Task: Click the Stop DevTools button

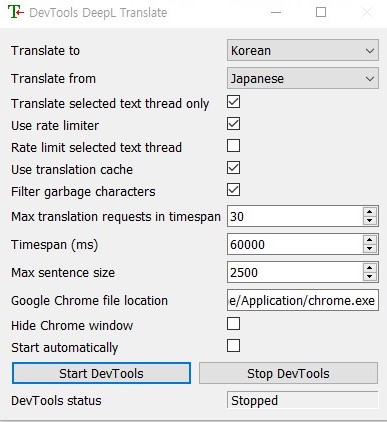Action: 288,373
